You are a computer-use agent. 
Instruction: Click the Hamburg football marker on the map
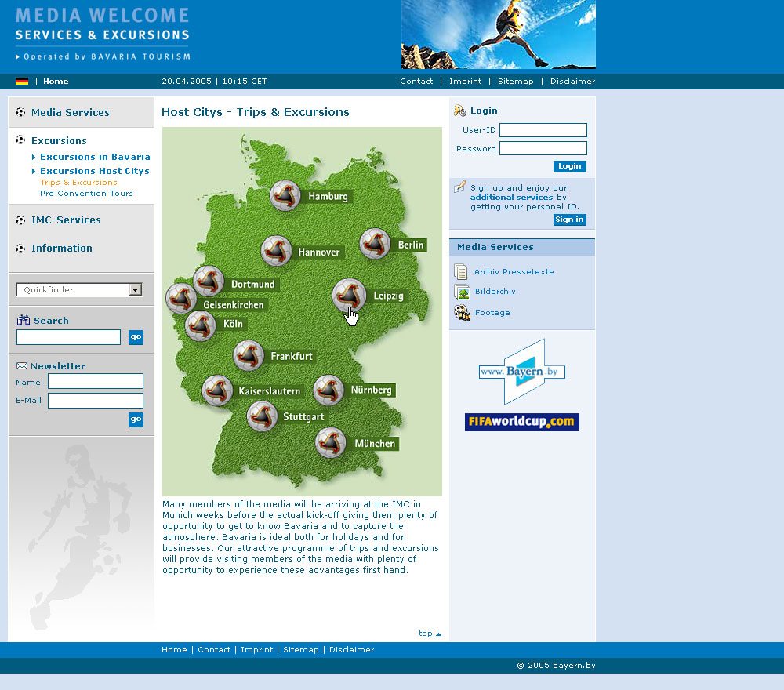tap(285, 194)
